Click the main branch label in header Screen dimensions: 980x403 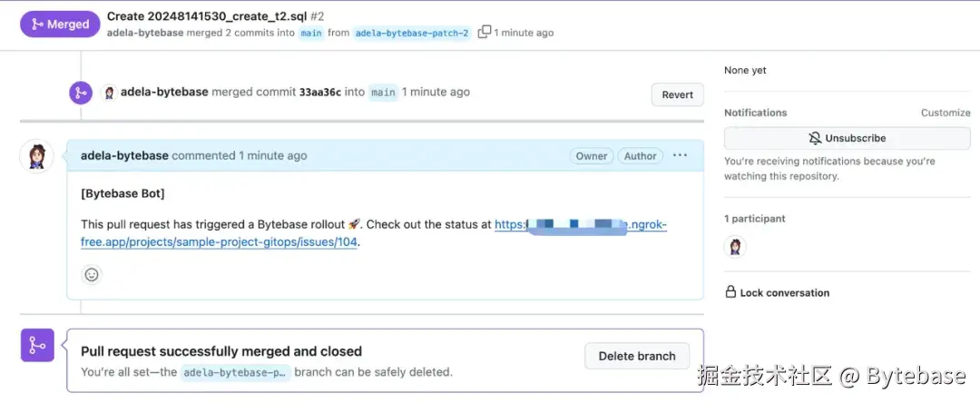pyautogui.click(x=311, y=34)
